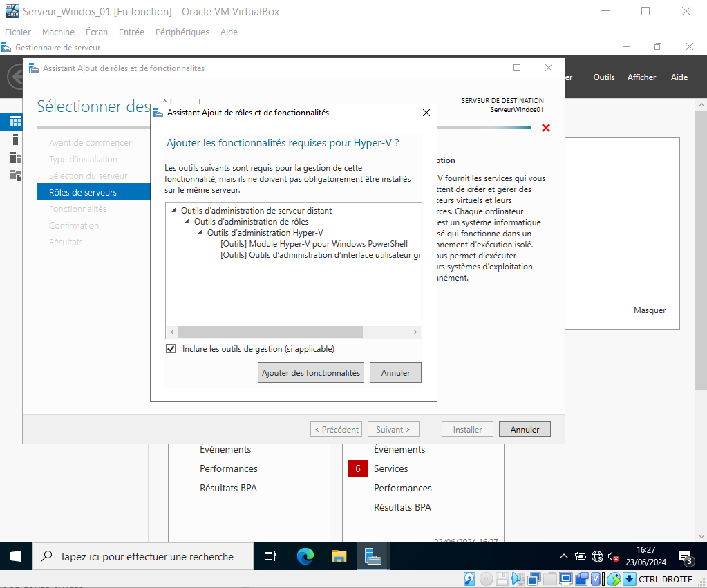Open the Outils menu in Server Manager

tap(603, 77)
